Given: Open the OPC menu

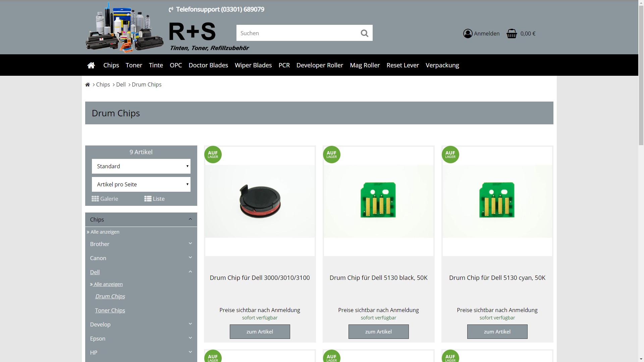Looking at the screenshot, I should (176, 65).
